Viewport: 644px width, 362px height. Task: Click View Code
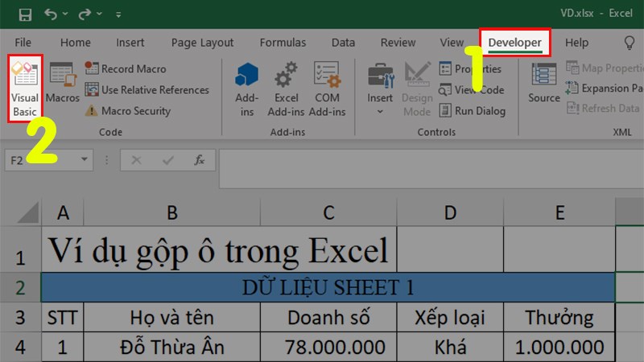point(471,89)
